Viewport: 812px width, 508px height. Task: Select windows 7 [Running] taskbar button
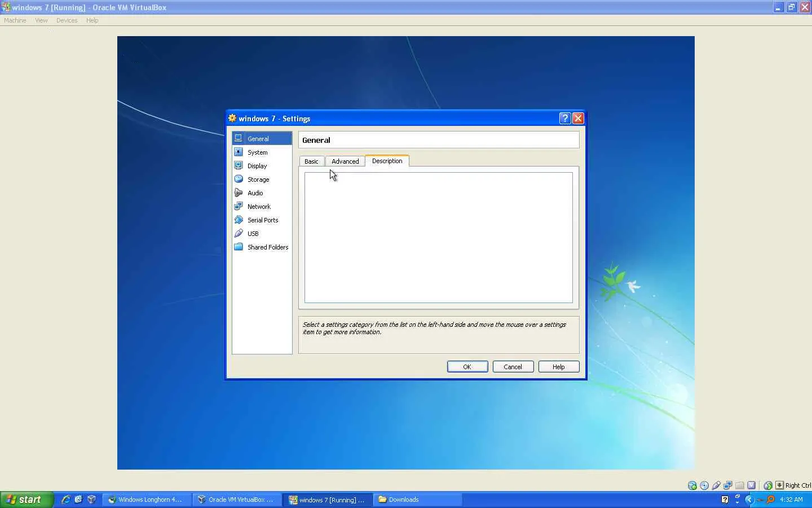coord(328,500)
